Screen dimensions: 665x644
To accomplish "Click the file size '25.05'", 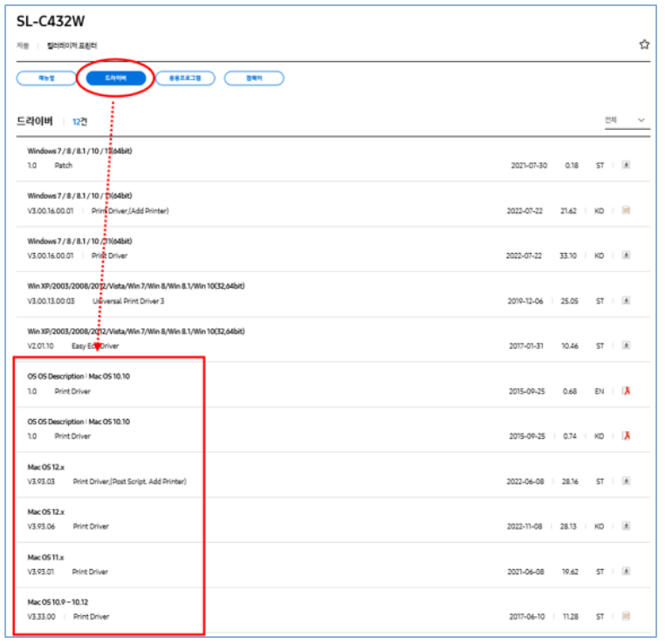I will [570, 301].
